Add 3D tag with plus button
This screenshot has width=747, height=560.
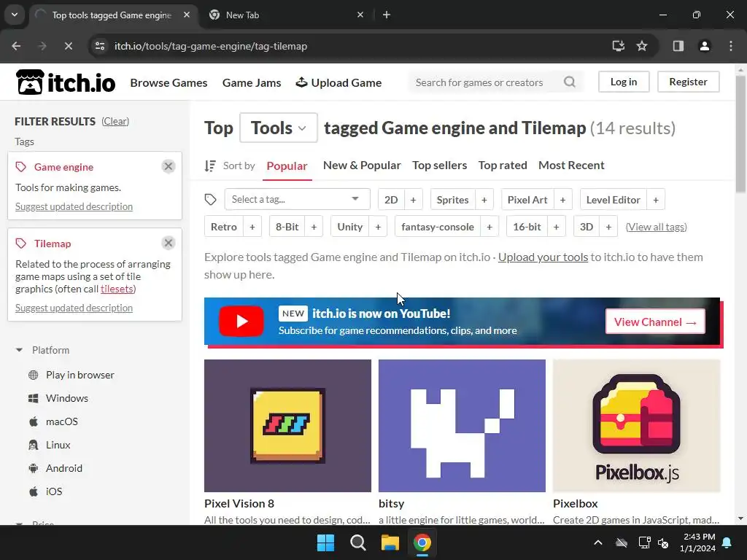pyautogui.click(x=608, y=227)
